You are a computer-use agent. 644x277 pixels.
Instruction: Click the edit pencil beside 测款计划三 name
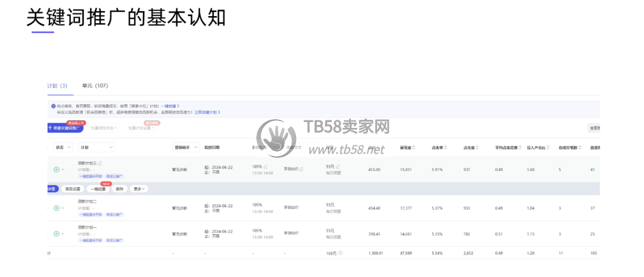[x=101, y=164]
